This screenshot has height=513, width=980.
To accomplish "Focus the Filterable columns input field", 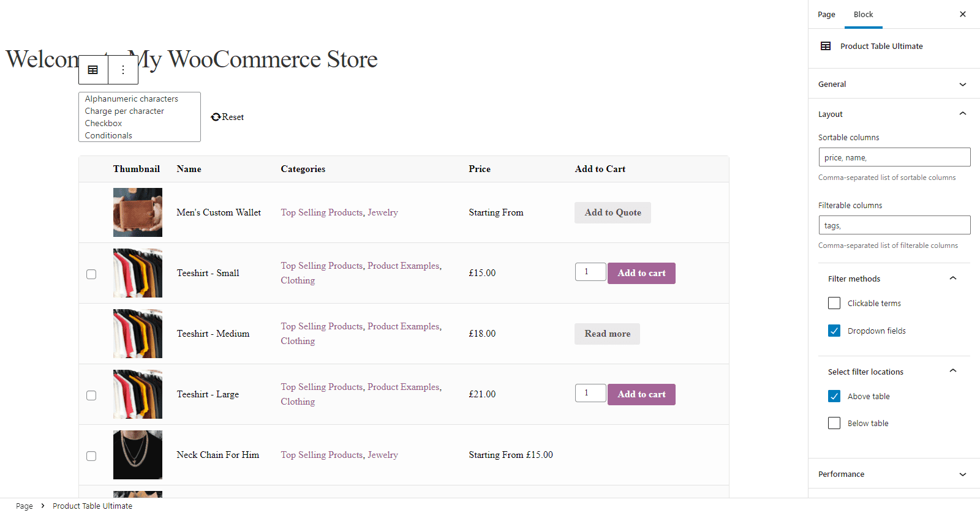I will tap(894, 225).
